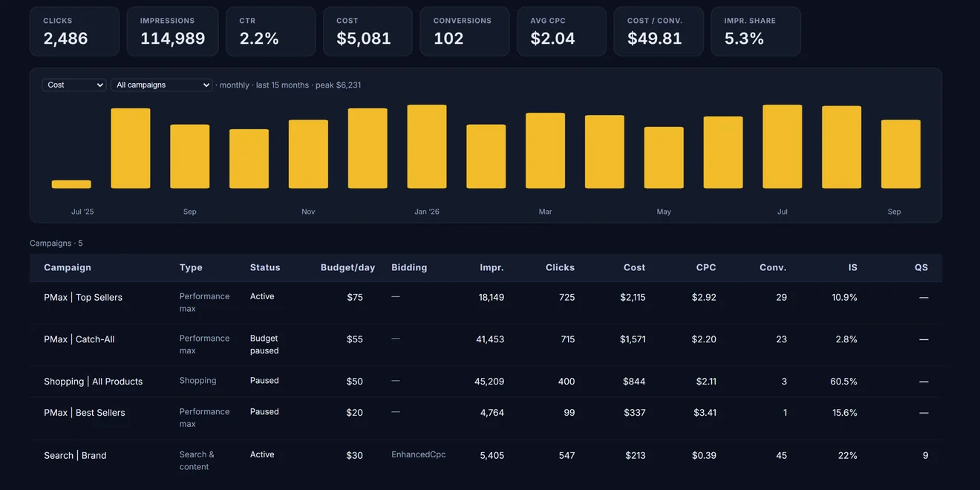
Task: Click Active status in Search | Brand row
Action: coord(262,454)
